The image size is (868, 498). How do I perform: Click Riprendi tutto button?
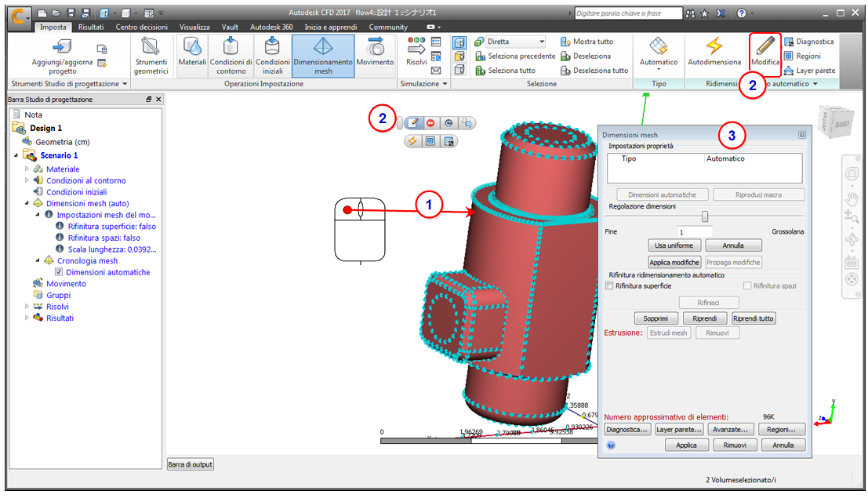click(753, 318)
